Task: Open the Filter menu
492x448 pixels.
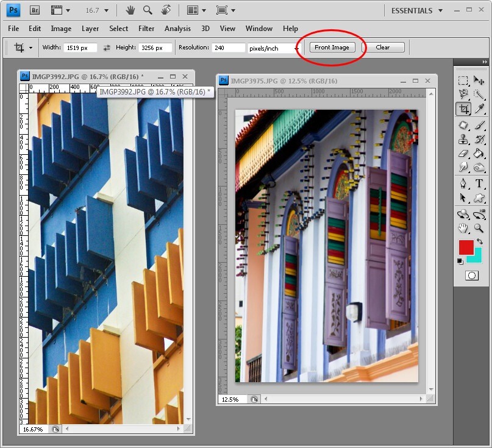Action: tap(146, 28)
